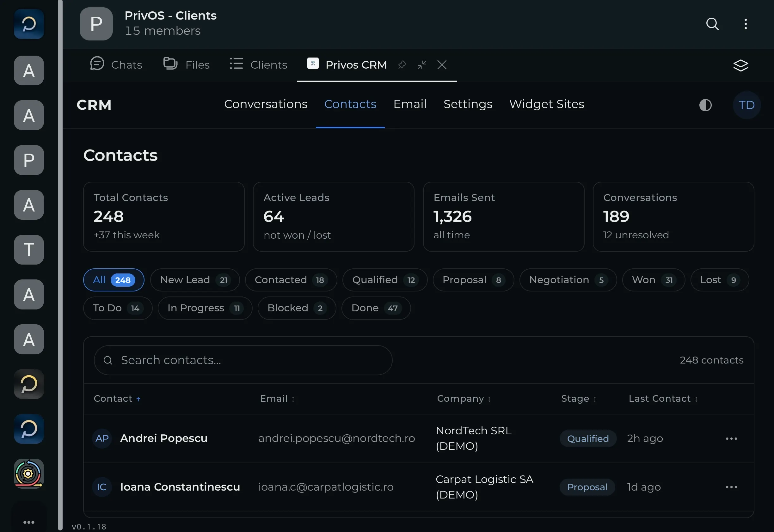Screen dimensions: 774x532
Task: Open row actions for Ioana Constantinescu
Action: pos(731,487)
